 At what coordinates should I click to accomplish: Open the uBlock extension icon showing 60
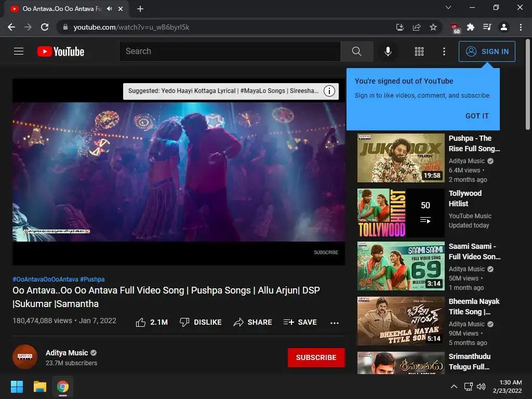(455, 28)
